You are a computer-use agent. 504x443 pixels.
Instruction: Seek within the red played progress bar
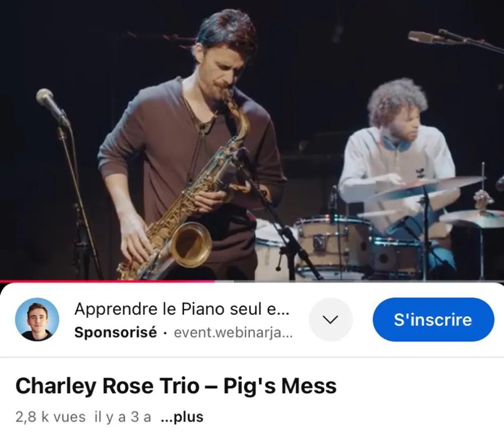coord(107,281)
